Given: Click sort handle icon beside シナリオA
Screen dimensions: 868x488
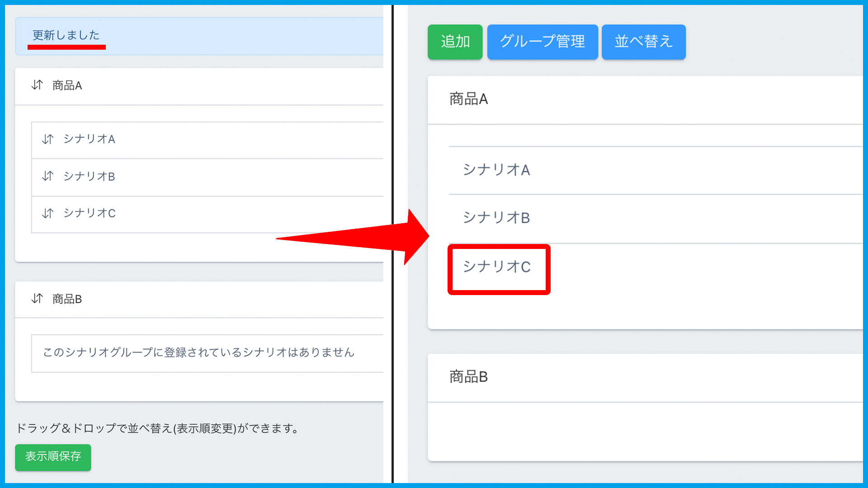Looking at the screenshot, I should tap(48, 139).
